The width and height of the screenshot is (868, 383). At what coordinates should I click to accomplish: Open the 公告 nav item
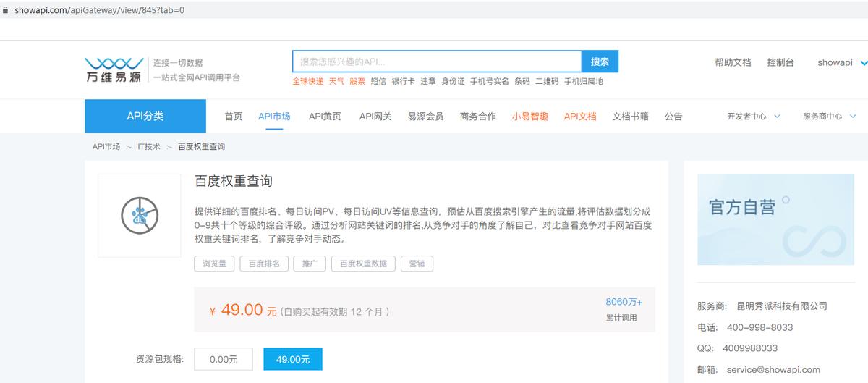click(x=673, y=117)
